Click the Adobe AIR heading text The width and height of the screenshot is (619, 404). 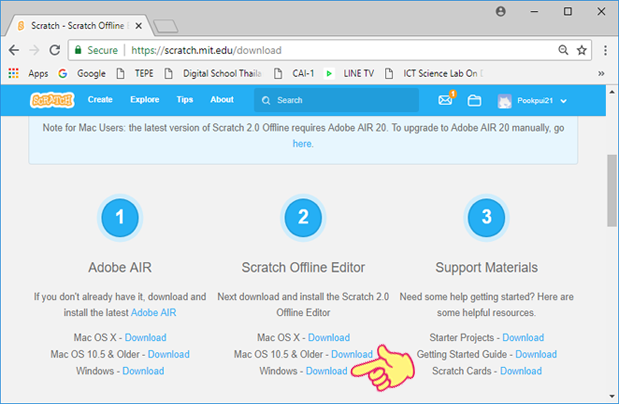[120, 267]
